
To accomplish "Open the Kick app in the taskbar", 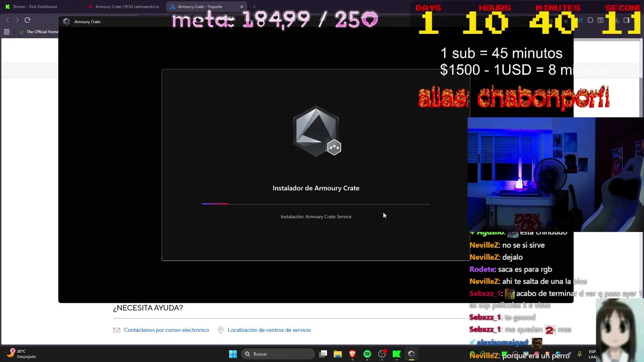I will click(396, 354).
